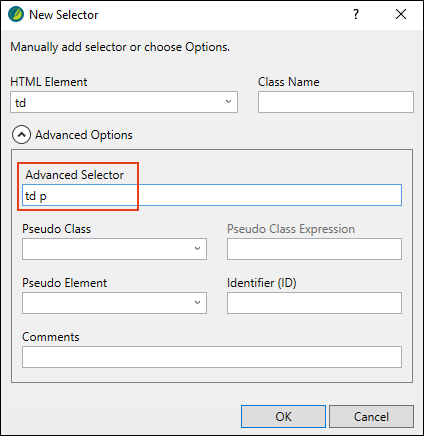Focus the Advanced Selector text box
Screen dimensions: 424x436
click(x=212, y=195)
